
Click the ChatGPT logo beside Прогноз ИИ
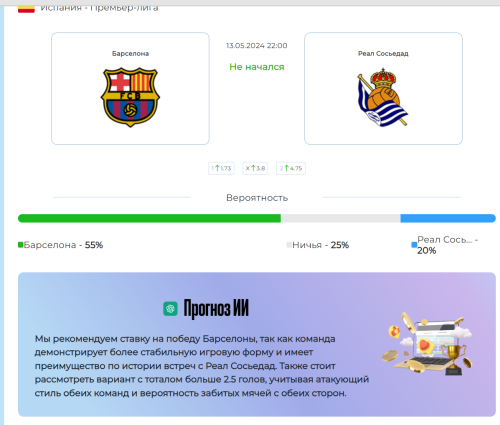pyautogui.click(x=170, y=308)
